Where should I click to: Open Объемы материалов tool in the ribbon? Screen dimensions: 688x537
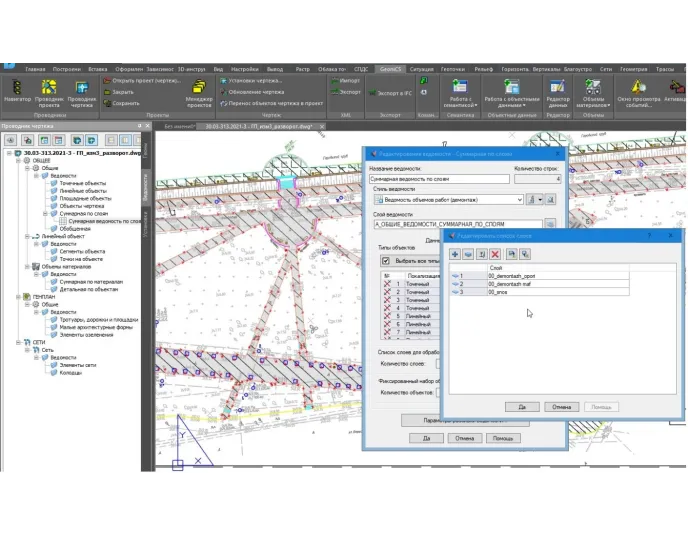pyautogui.click(x=593, y=88)
